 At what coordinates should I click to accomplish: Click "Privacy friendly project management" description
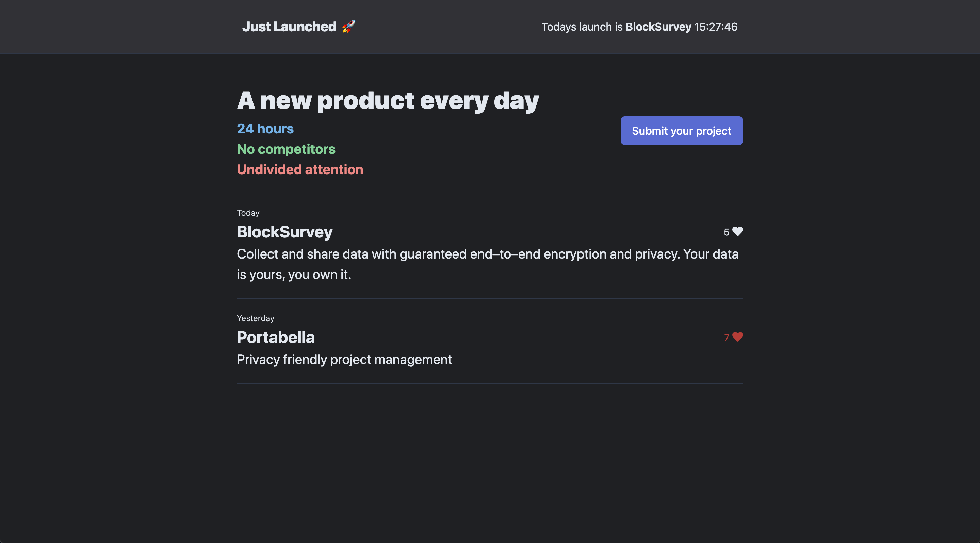(x=344, y=359)
